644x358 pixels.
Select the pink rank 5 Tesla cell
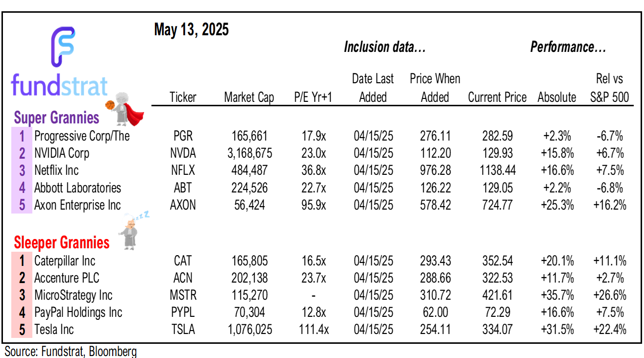[x=22, y=330]
